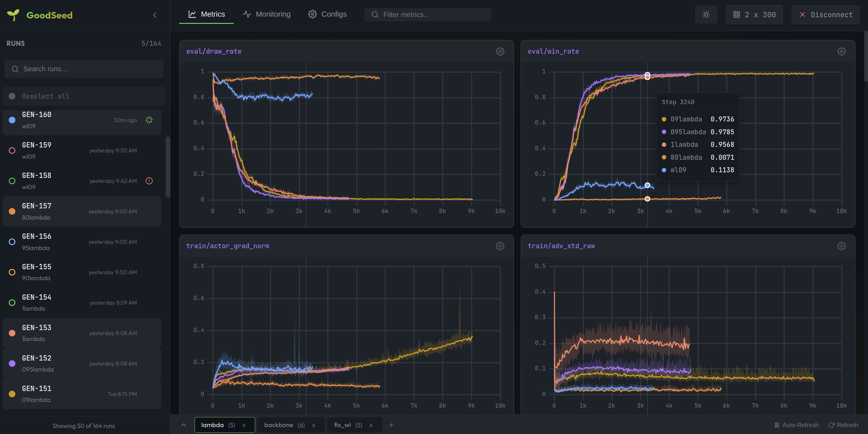Click the warning icon on GEN-158
This screenshot has width=868, height=434.
[149, 181]
